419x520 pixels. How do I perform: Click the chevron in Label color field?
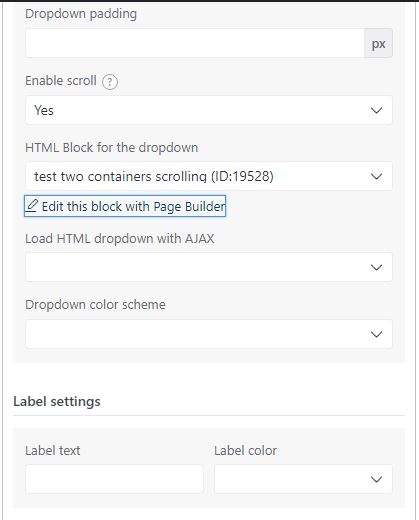[x=376, y=479]
